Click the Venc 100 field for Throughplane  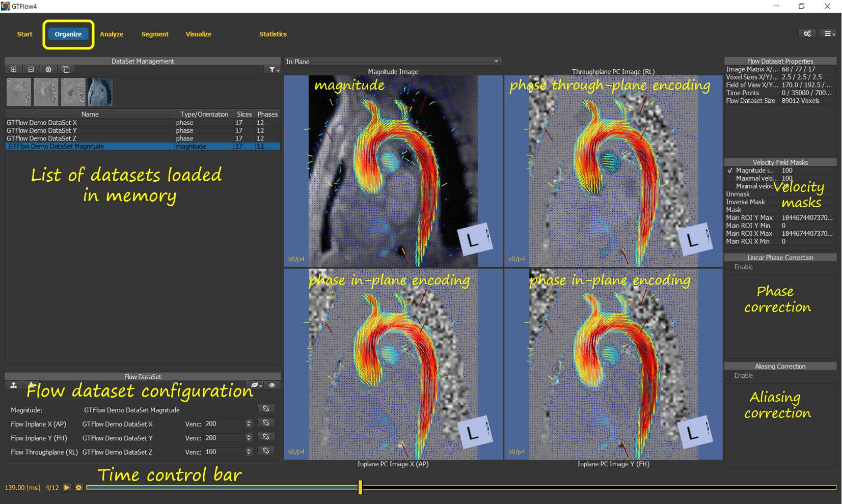click(224, 452)
